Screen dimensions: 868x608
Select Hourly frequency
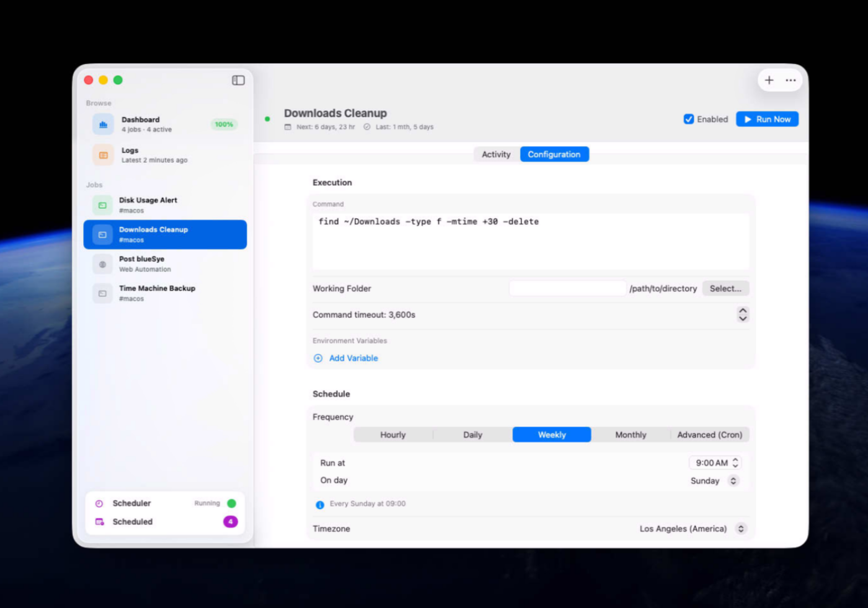pyautogui.click(x=393, y=435)
